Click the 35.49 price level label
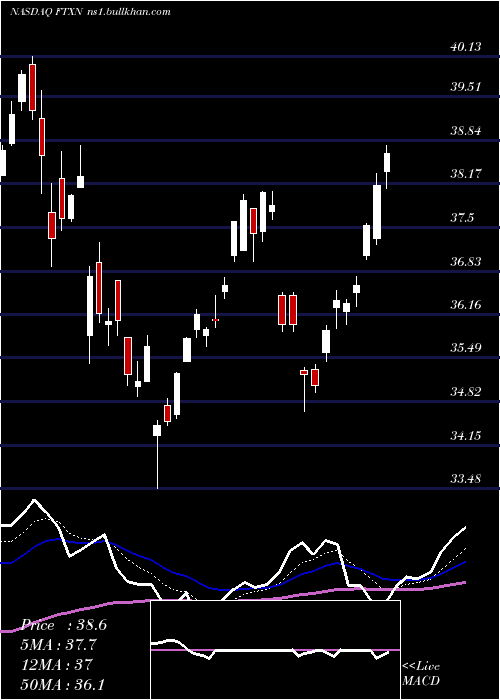 click(x=466, y=347)
